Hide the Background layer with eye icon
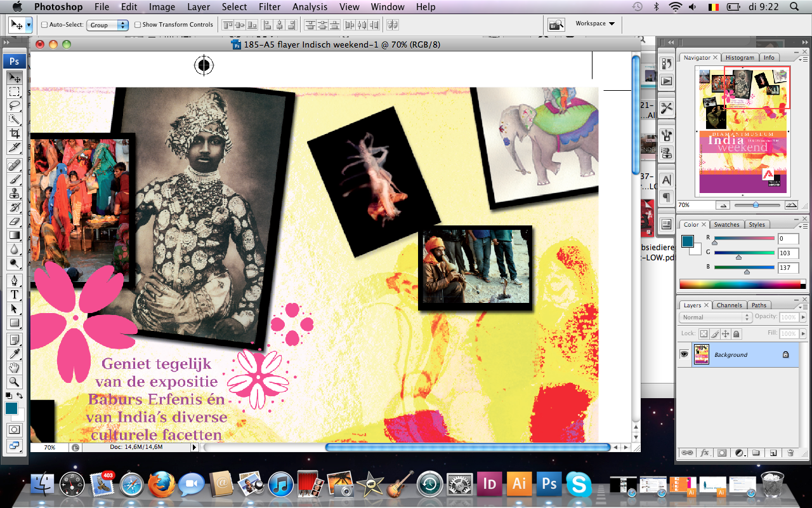The image size is (812, 508). point(684,354)
